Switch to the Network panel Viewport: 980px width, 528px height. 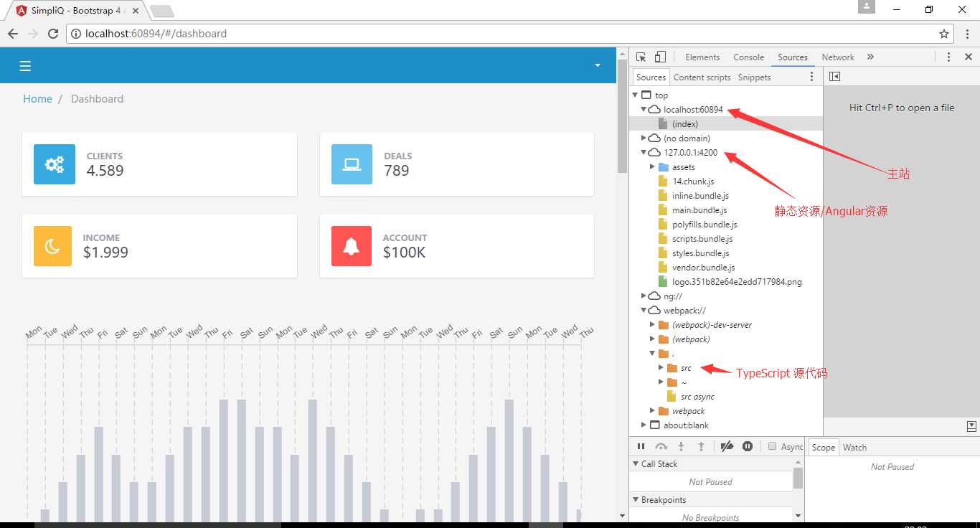click(x=838, y=57)
